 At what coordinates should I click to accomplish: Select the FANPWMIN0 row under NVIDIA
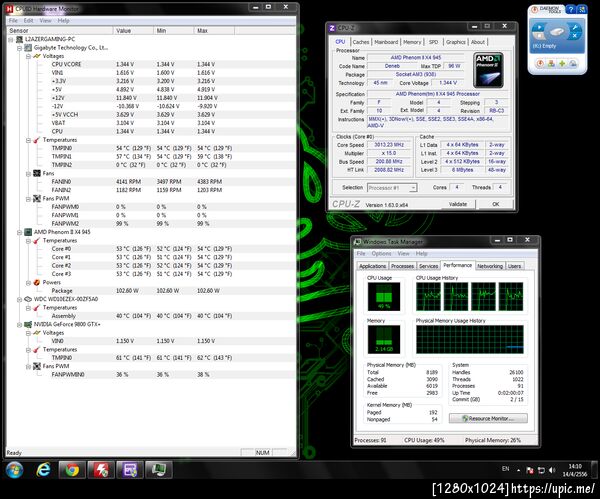tap(151, 375)
